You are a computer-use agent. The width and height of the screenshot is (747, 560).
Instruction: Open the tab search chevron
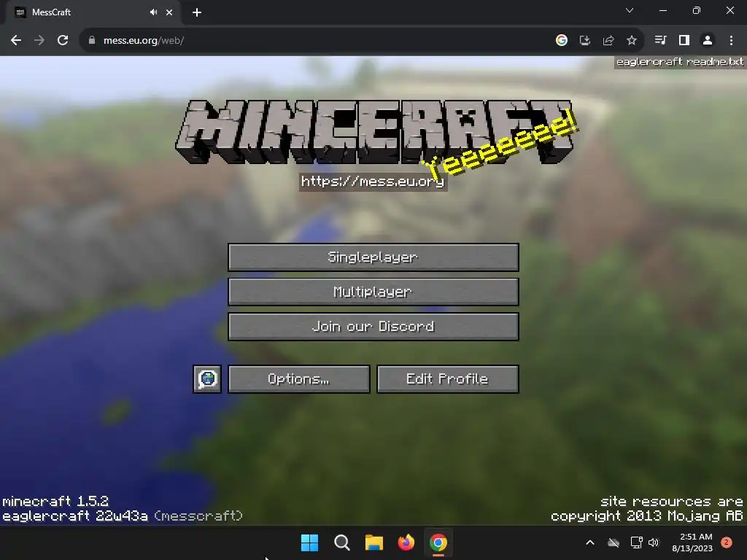point(630,10)
